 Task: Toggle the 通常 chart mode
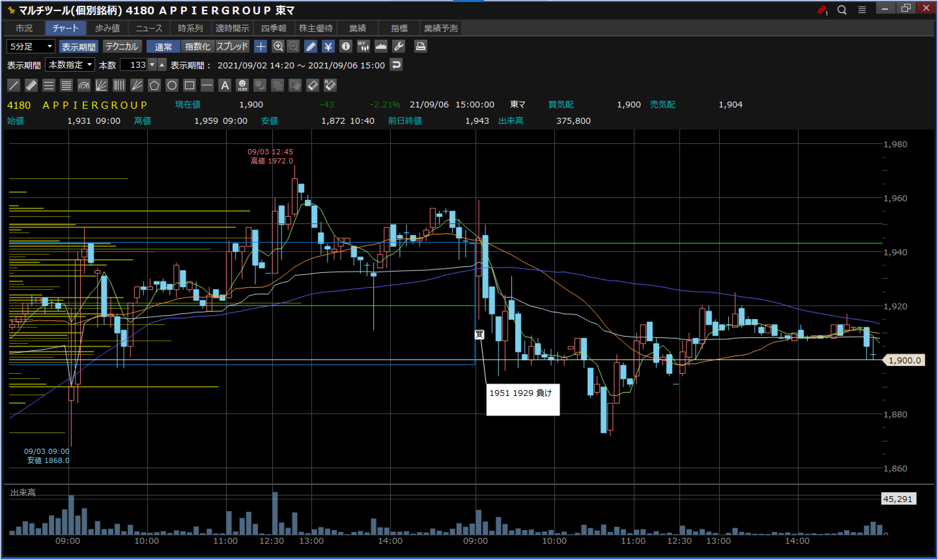[163, 47]
